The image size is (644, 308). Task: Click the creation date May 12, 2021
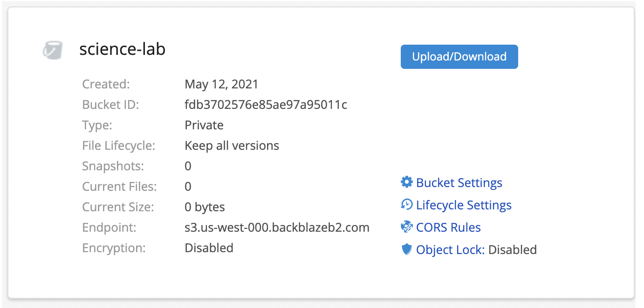click(221, 84)
